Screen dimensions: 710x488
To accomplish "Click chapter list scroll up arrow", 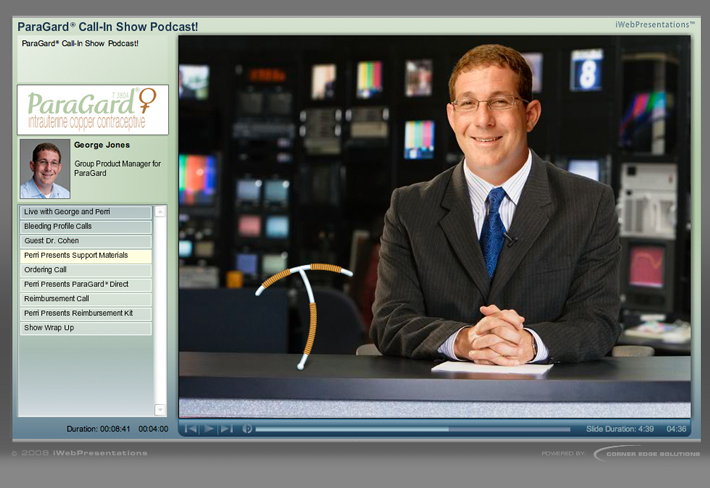I will (160, 211).
